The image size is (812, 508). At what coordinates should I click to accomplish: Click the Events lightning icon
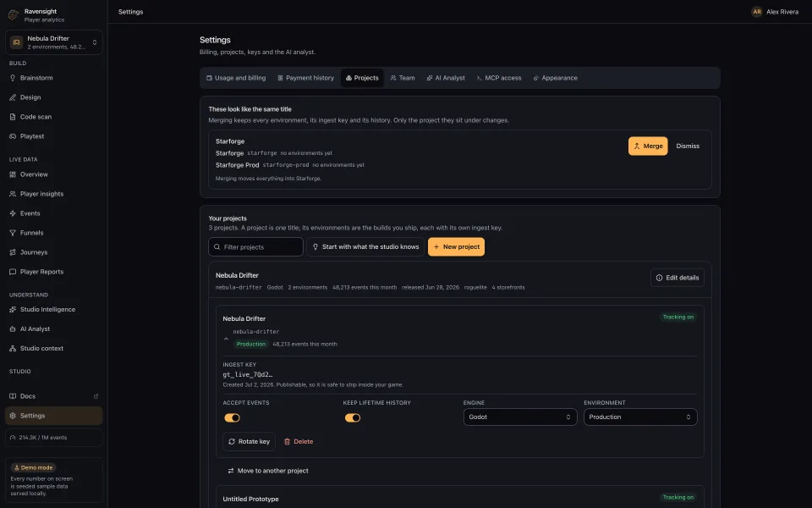[13, 213]
